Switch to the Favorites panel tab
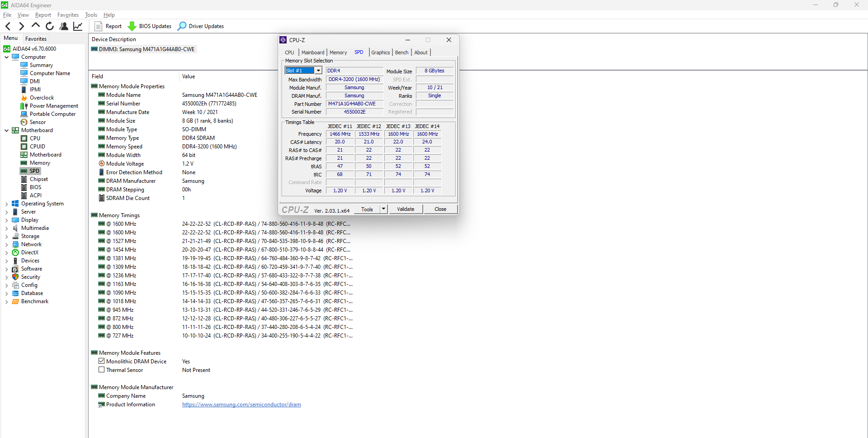This screenshot has height=438, width=868. (36, 39)
